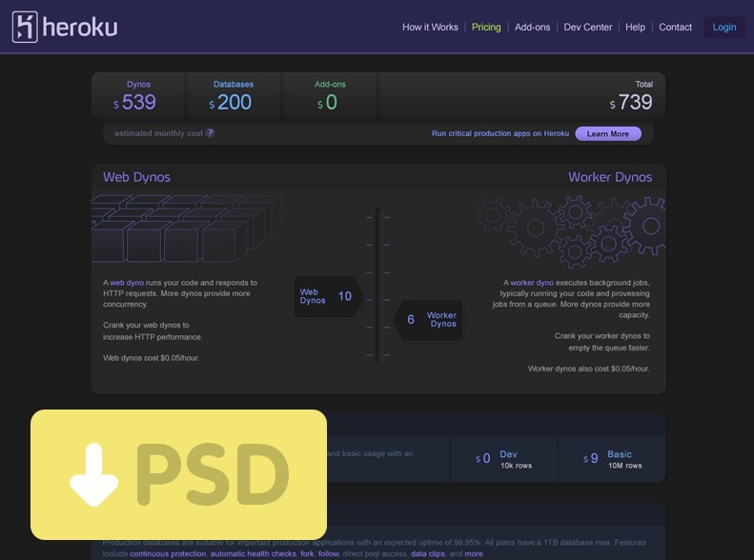The width and height of the screenshot is (754, 560).
Task: Click the Learn More button
Action: [x=608, y=134]
